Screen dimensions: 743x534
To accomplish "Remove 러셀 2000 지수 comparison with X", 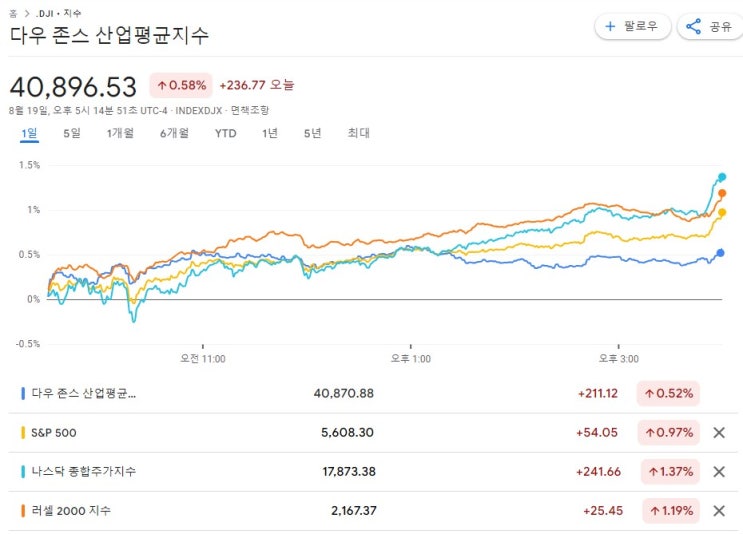I will [x=718, y=510].
